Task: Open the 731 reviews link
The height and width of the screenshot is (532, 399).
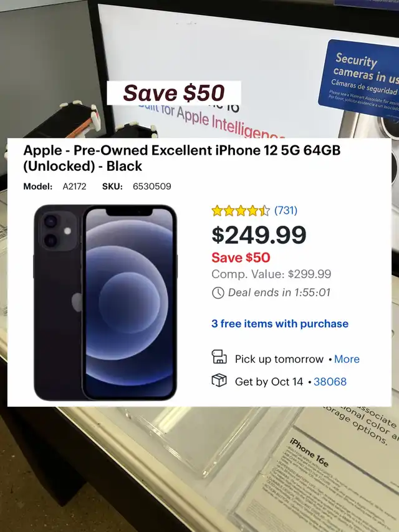Action: [286, 210]
